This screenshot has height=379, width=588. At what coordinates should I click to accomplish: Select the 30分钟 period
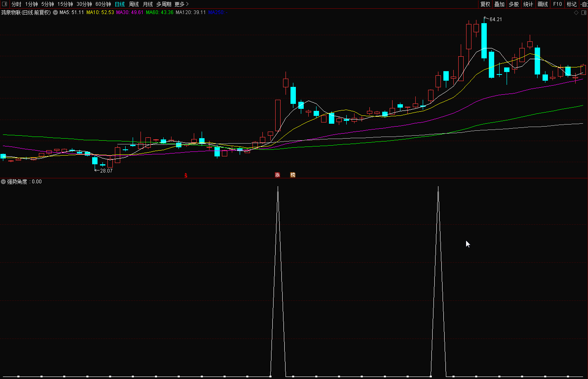click(x=84, y=4)
